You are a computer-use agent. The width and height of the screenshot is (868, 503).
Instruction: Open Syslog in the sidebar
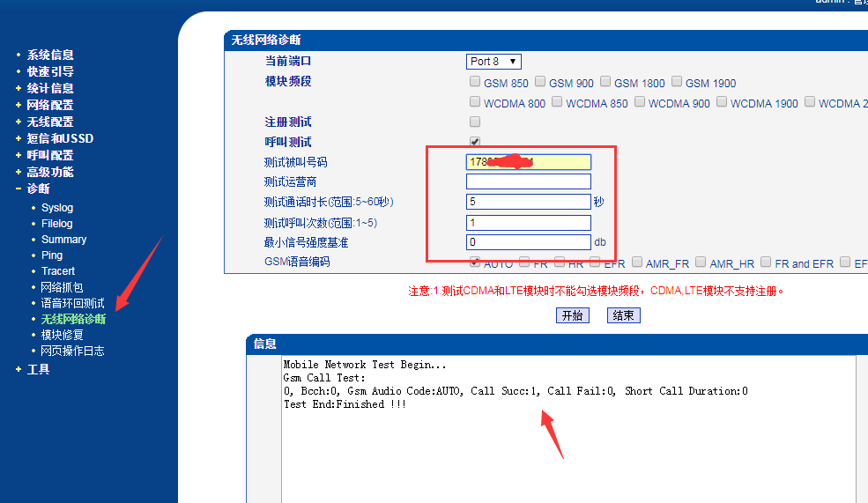(x=57, y=208)
